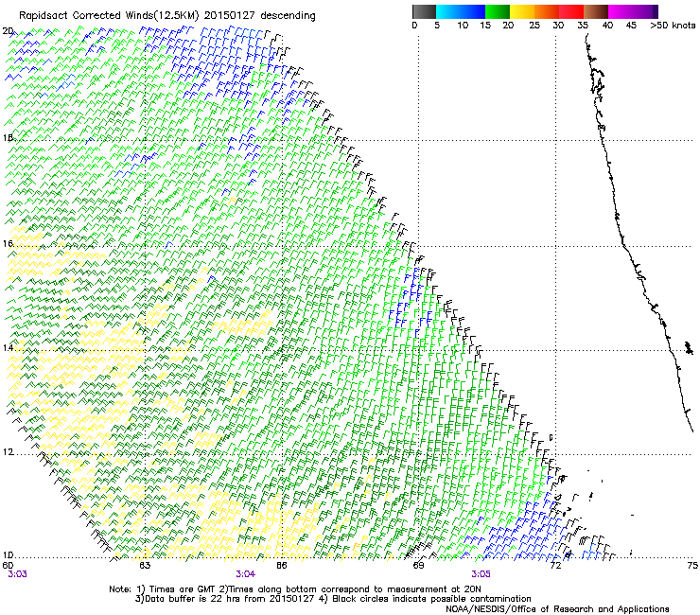Click the 'NOAA/NESDIS/Office of Research and Applications' credit

pos(557,609)
